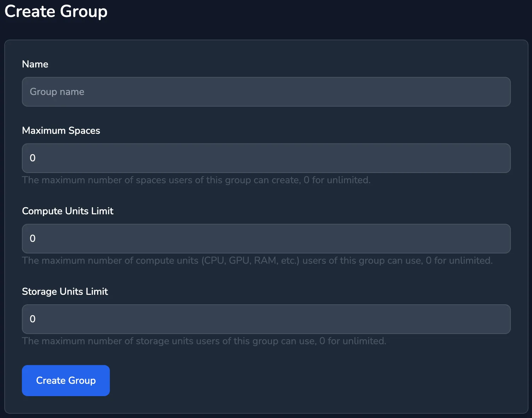This screenshot has height=418, width=532.
Task: Click the Create Group page heading
Action: (56, 11)
